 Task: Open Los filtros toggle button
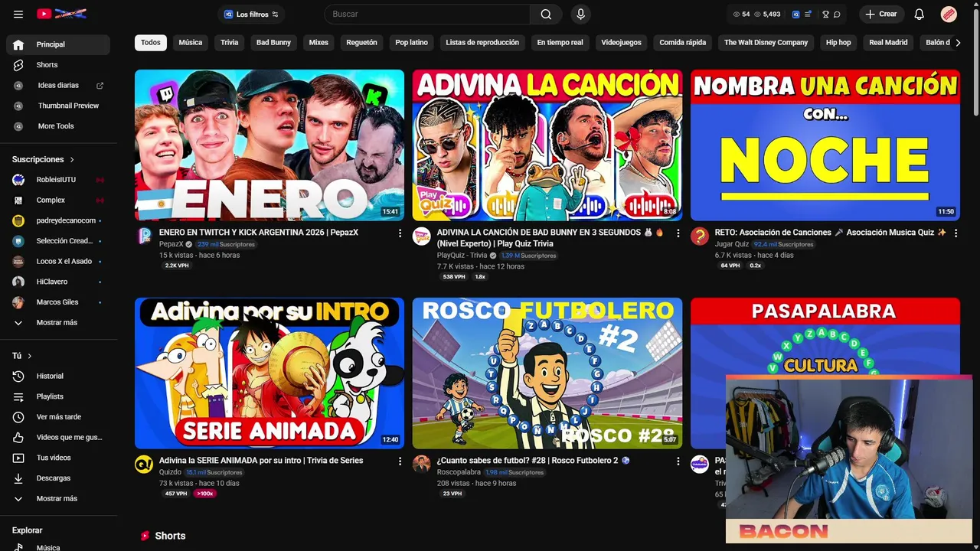tap(251, 14)
